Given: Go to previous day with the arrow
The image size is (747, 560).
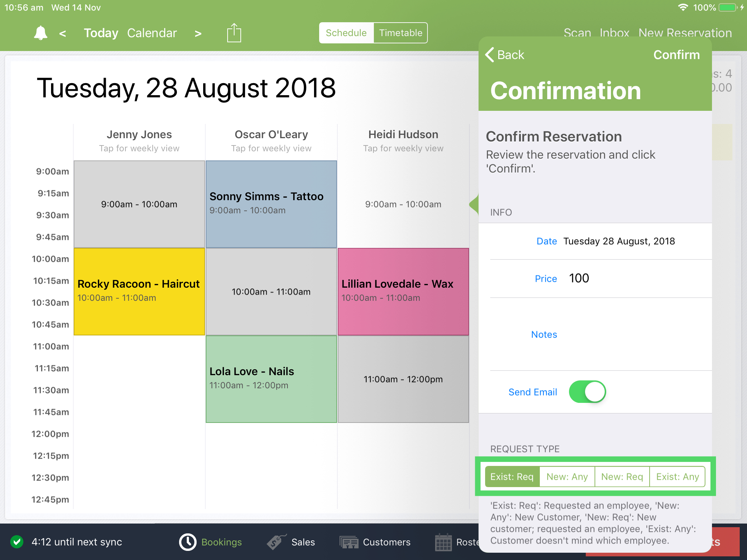Looking at the screenshot, I should point(63,33).
